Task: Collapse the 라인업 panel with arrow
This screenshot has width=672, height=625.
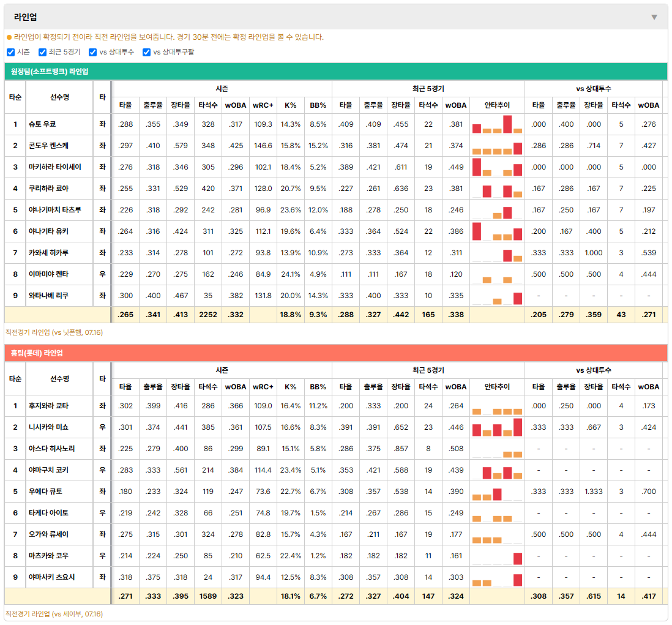Action: [x=654, y=17]
